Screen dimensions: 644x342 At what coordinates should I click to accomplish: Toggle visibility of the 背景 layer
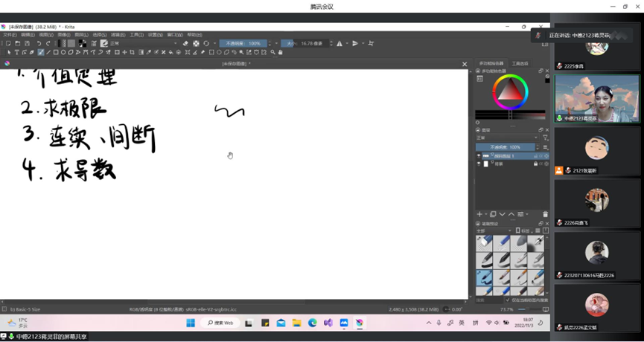[479, 164]
